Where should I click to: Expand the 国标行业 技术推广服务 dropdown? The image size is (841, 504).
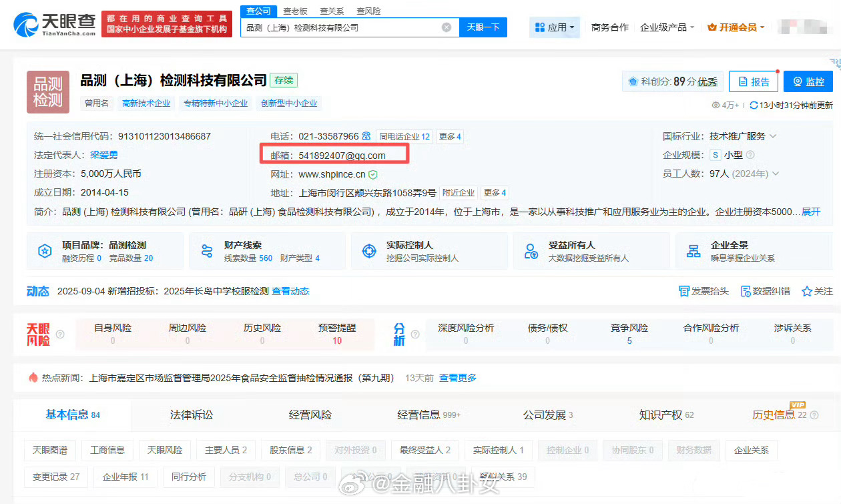[x=773, y=136]
